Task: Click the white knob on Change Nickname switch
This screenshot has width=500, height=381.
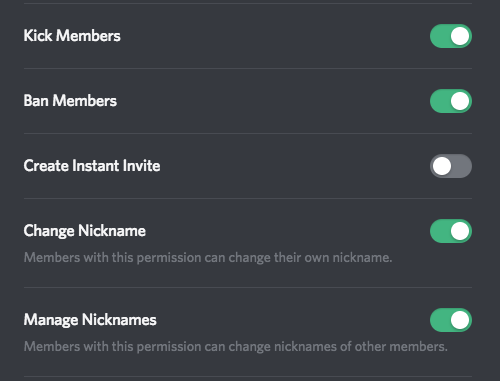Action: pos(460,231)
